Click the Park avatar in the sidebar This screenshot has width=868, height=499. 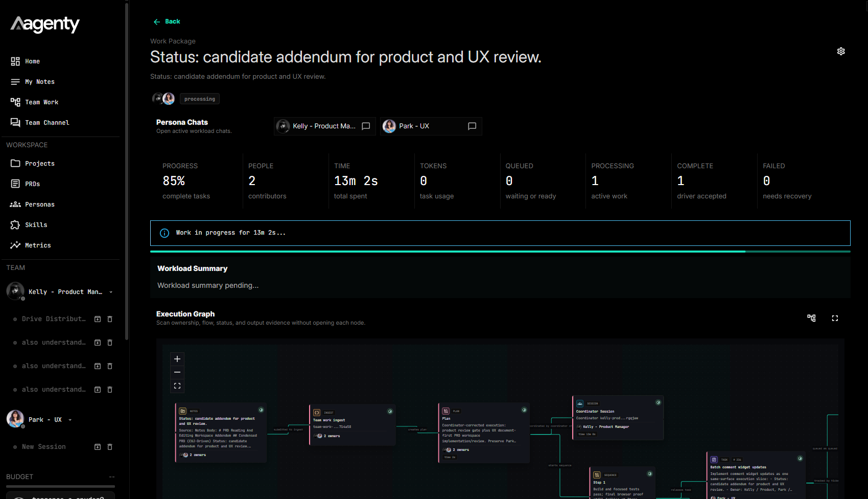pos(15,419)
